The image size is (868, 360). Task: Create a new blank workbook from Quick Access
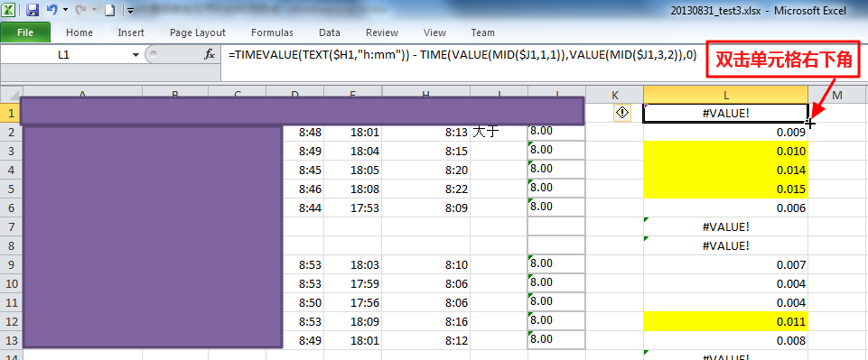[109, 9]
